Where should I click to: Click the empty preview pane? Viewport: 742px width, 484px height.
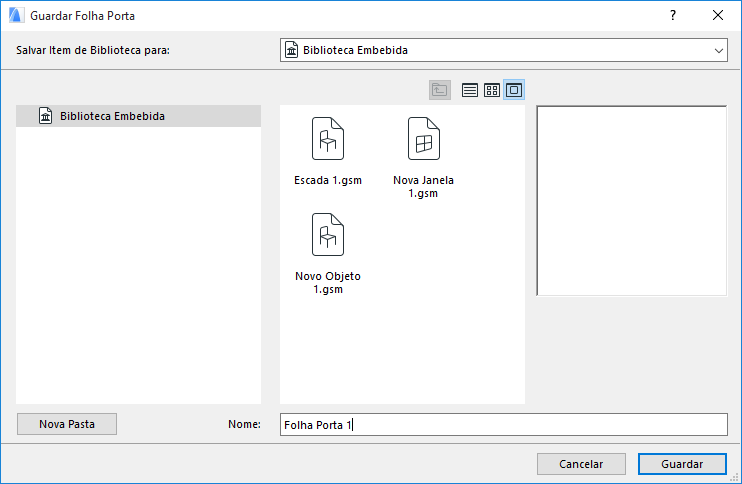[x=632, y=201]
